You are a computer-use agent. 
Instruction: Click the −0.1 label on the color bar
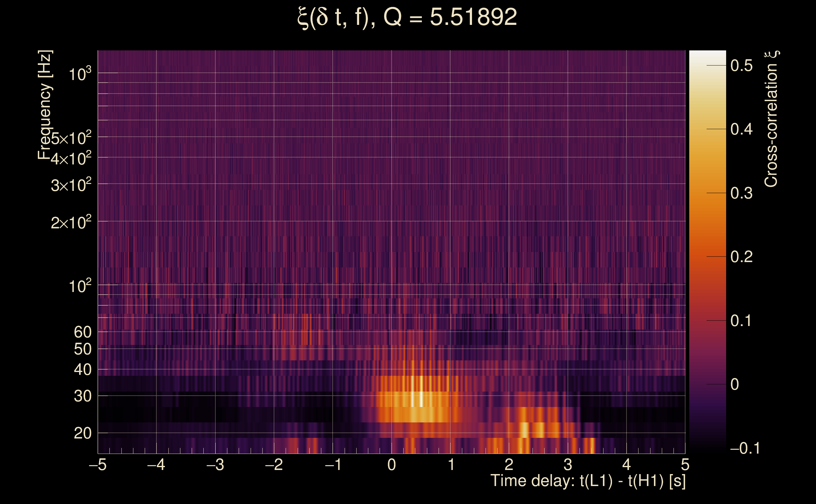[x=745, y=449]
